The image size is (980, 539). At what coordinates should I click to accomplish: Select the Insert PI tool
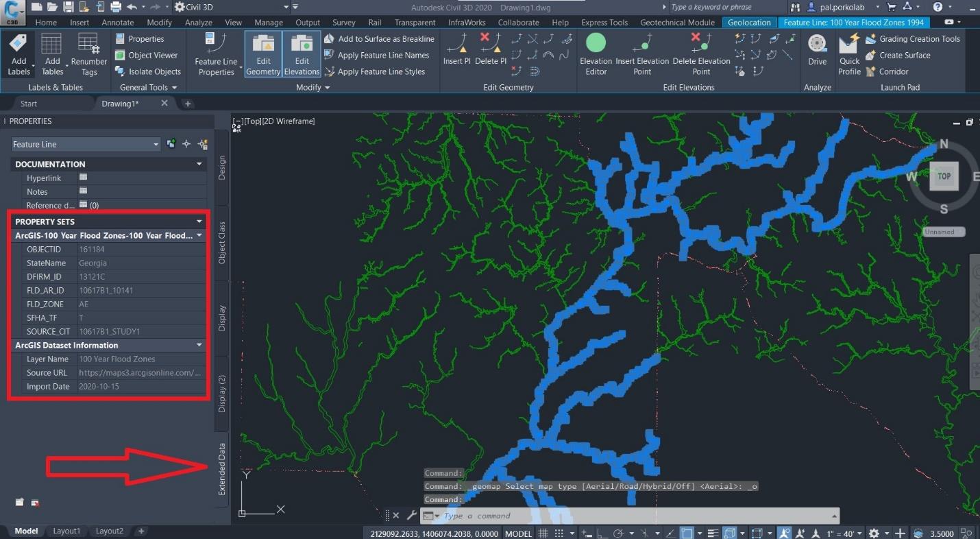(457, 49)
